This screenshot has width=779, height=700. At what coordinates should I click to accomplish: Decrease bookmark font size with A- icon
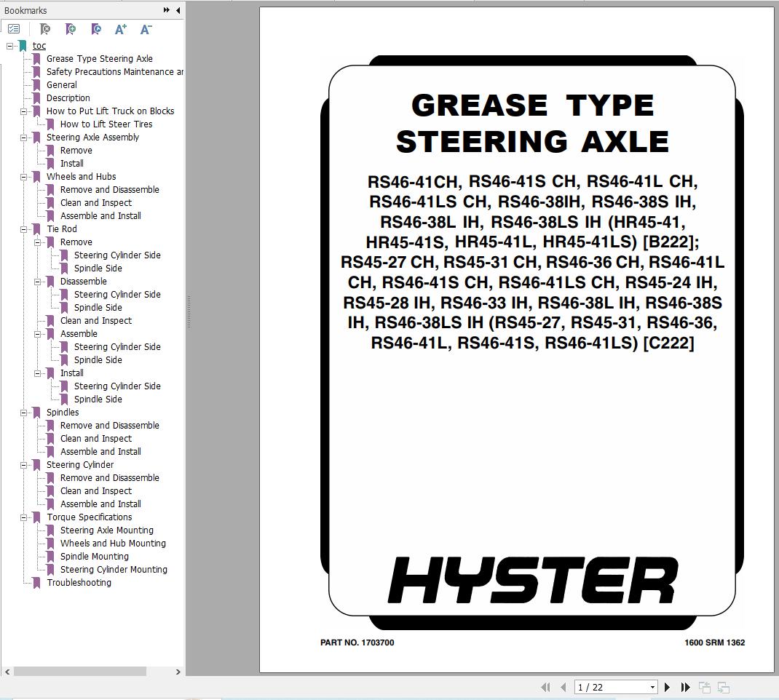tap(146, 29)
